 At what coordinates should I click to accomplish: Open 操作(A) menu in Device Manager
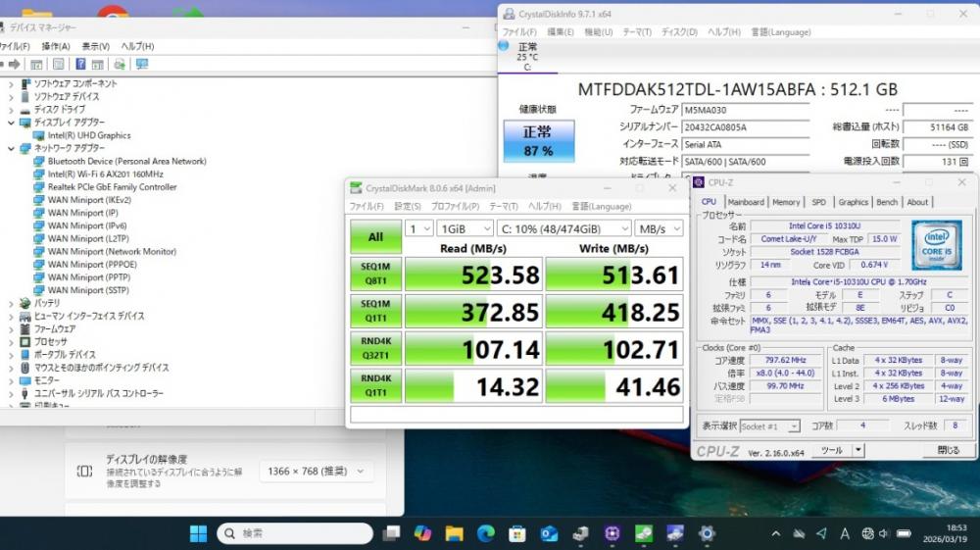(x=56, y=46)
